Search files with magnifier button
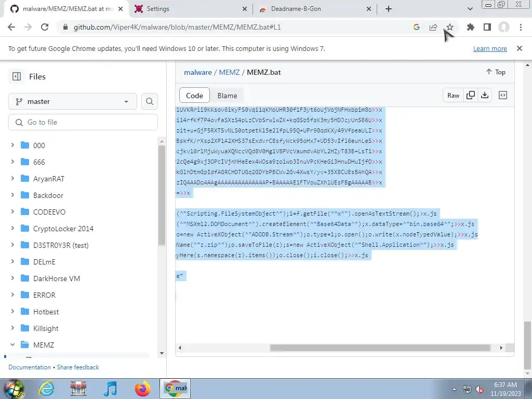The width and height of the screenshot is (532, 399). (150, 101)
